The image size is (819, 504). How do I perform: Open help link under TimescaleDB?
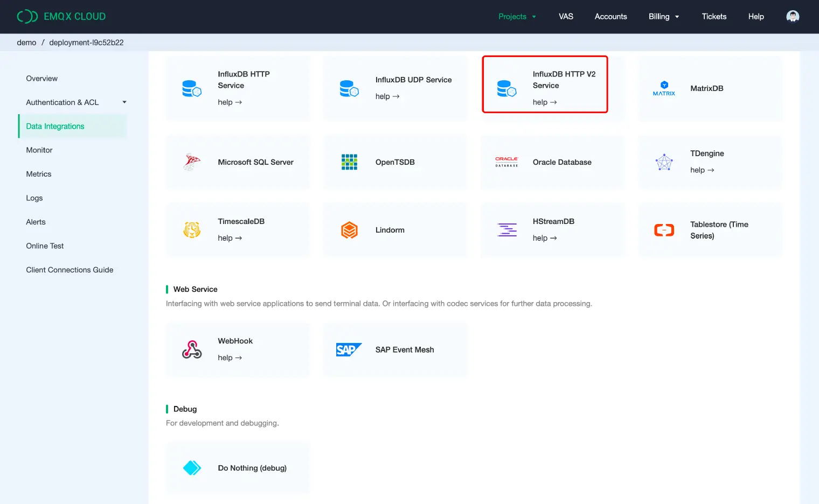[x=230, y=238]
